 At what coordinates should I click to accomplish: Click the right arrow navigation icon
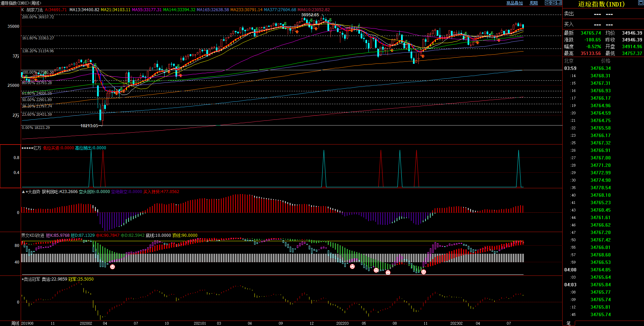click(553, 3)
